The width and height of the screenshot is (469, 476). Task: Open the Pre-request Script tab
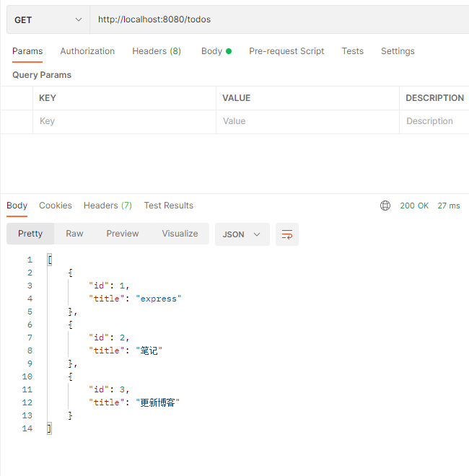pos(286,51)
